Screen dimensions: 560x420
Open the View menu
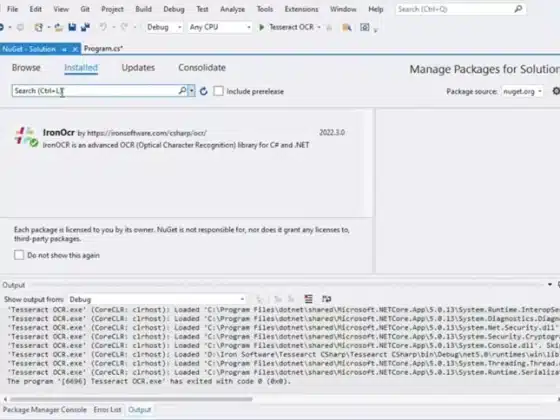[61, 9]
